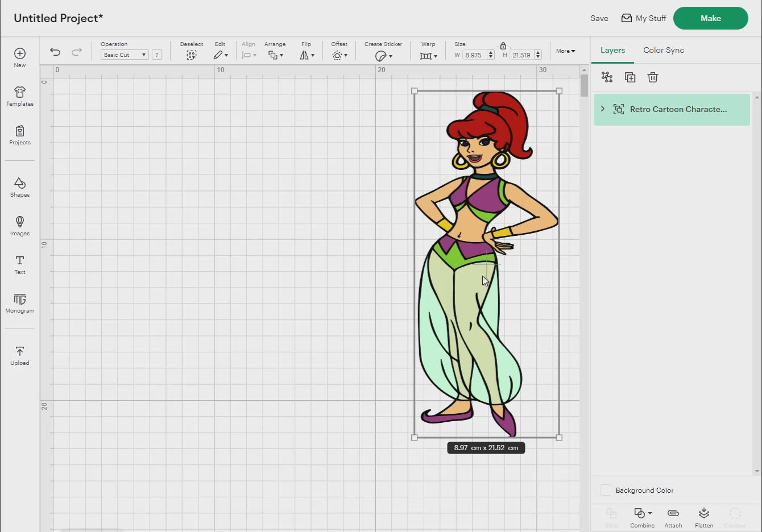762x532 pixels.
Task: Expand the Retro Cartoon Character layer group
Action: tap(603, 109)
